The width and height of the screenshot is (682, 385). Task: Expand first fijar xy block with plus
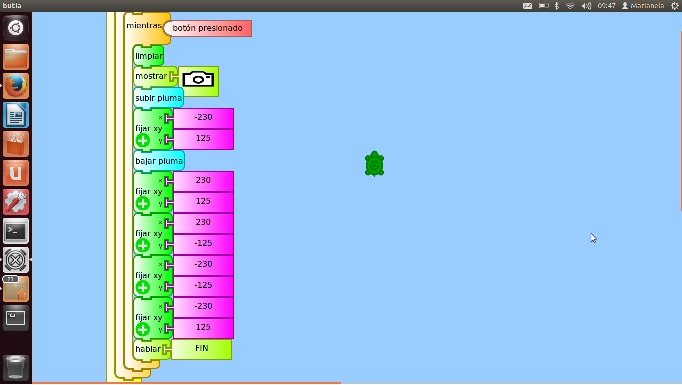click(x=143, y=140)
